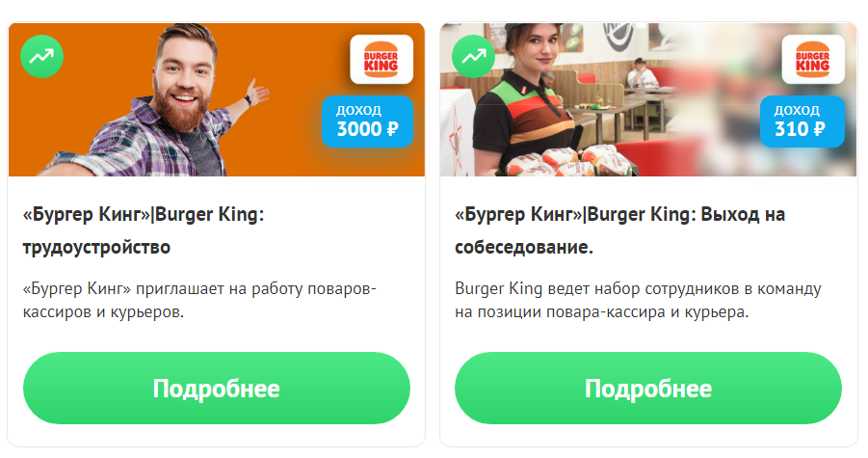
Task: Open Подробнее under the трудоустройство offer
Action: (217, 389)
